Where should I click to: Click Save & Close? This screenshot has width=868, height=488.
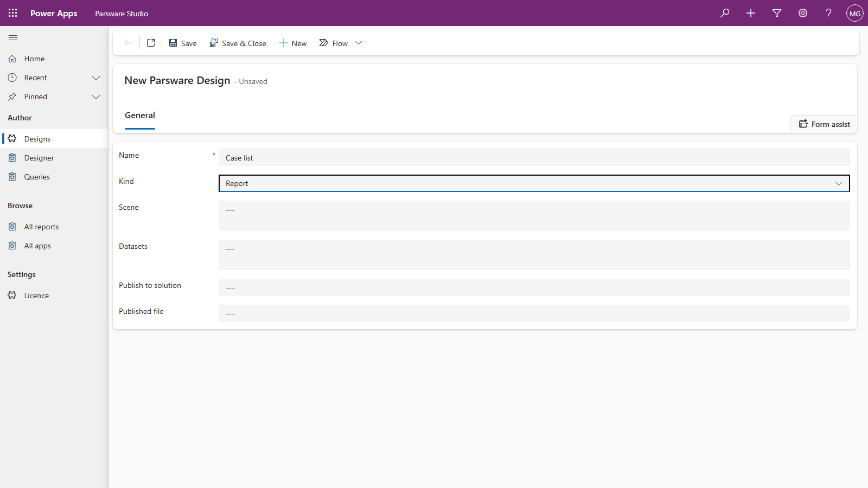pos(238,43)
